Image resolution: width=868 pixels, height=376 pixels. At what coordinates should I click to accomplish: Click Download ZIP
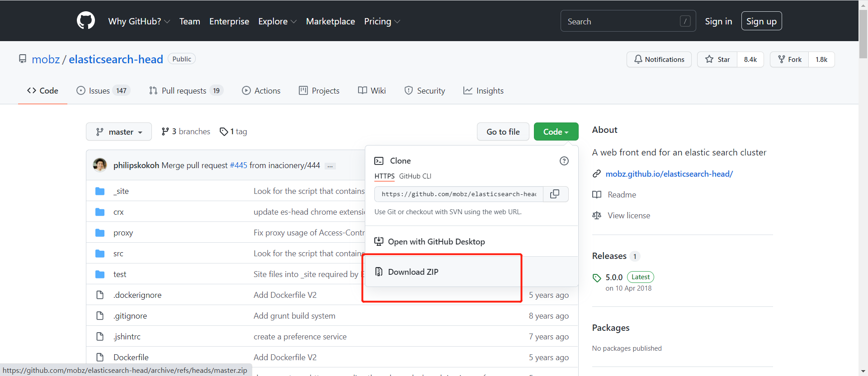pos(413,272)
